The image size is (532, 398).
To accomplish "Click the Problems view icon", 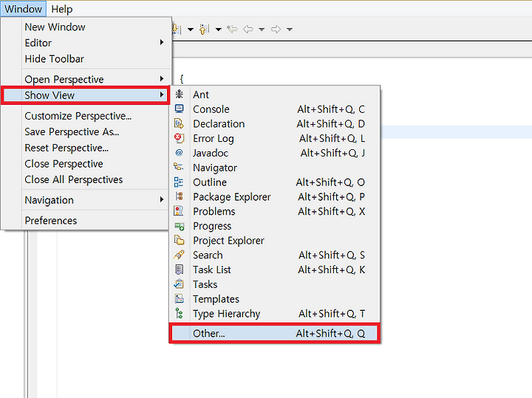I will point(179,211).
